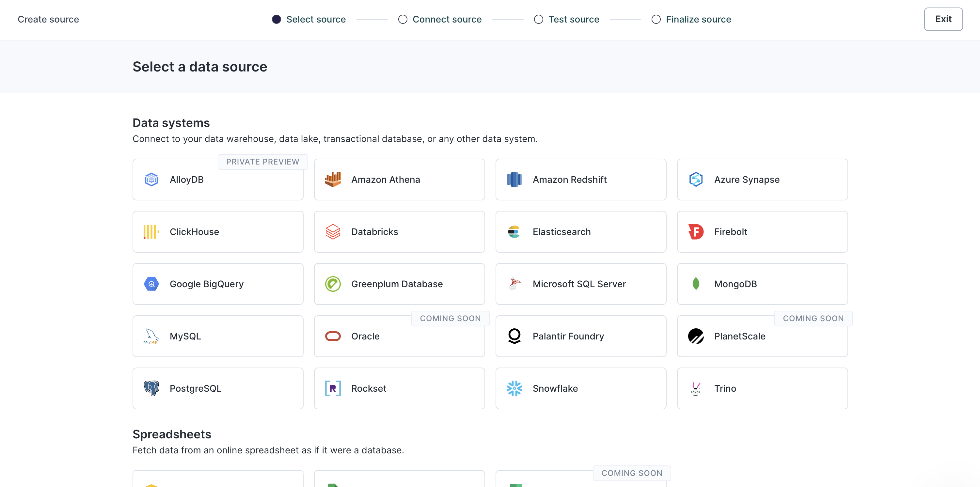This screenshot has height=487, width=980.
Task: Click the Rockset label
Action: (x=369, y=388)
